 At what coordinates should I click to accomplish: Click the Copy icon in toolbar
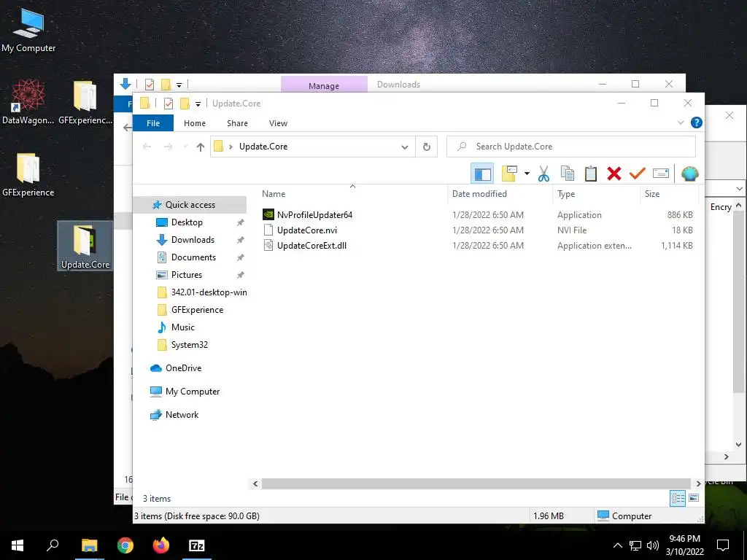[568, 174]
